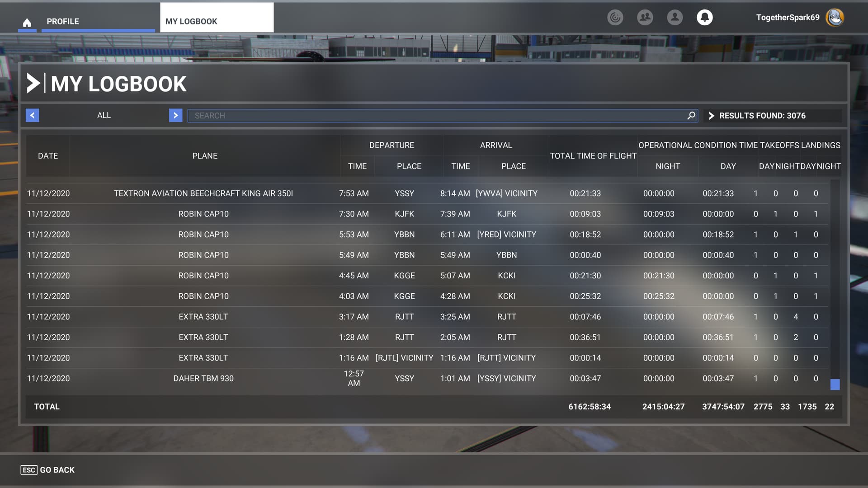The height and width of the screenshot is (488, 868).
Task: Click the PLANE column header
Action: [x=205, y=156]
